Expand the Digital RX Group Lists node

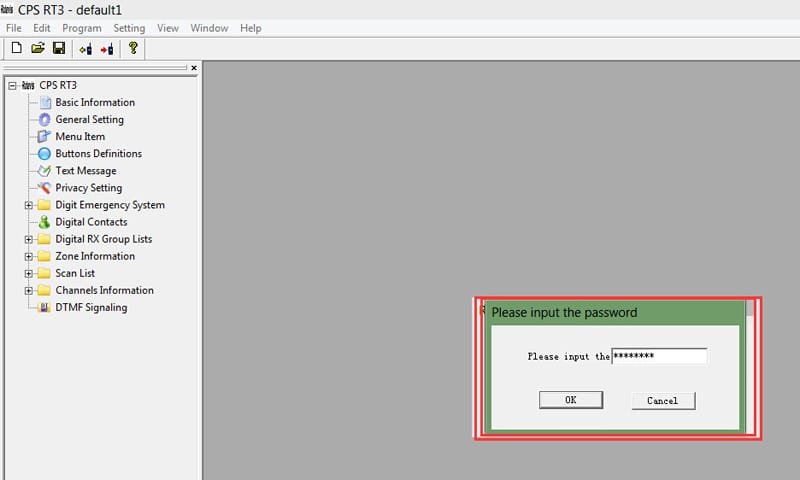(x=29, y=239)
